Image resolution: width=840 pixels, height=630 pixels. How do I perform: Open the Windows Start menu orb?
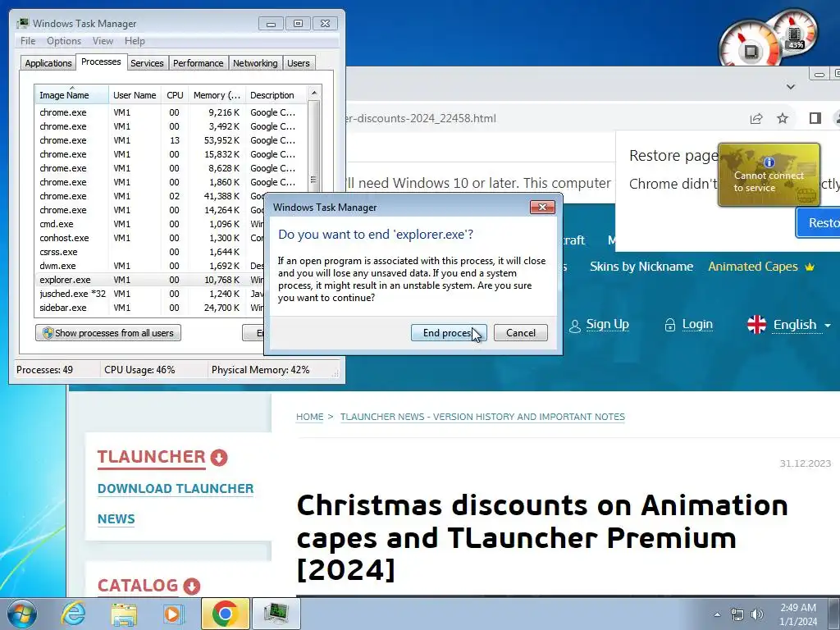21,614
